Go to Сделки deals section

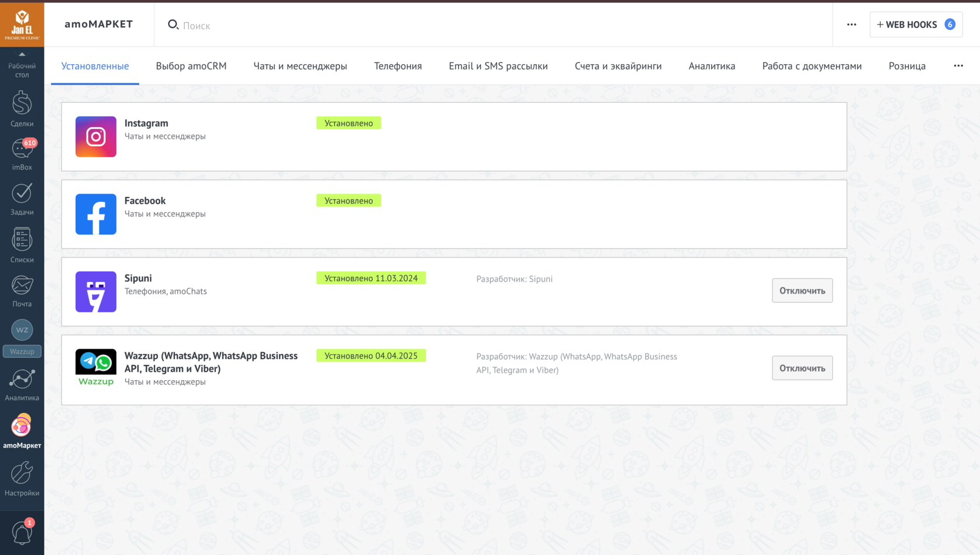click(22, 109)
